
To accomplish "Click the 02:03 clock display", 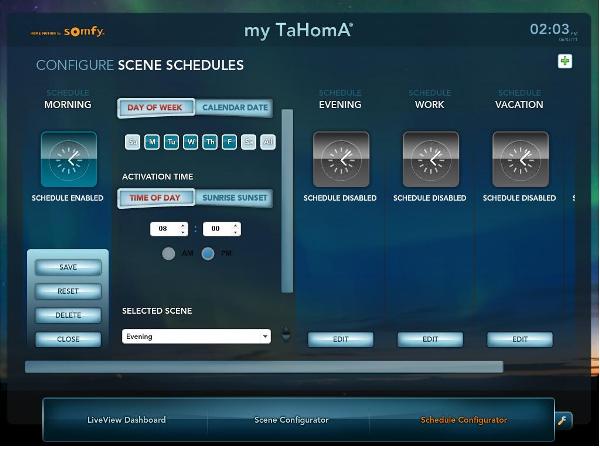I will 549,29.
